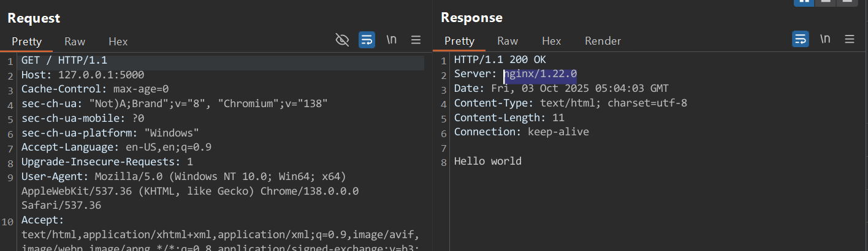Select the Pretty tab in Request panel

click(x=26, y=42)
